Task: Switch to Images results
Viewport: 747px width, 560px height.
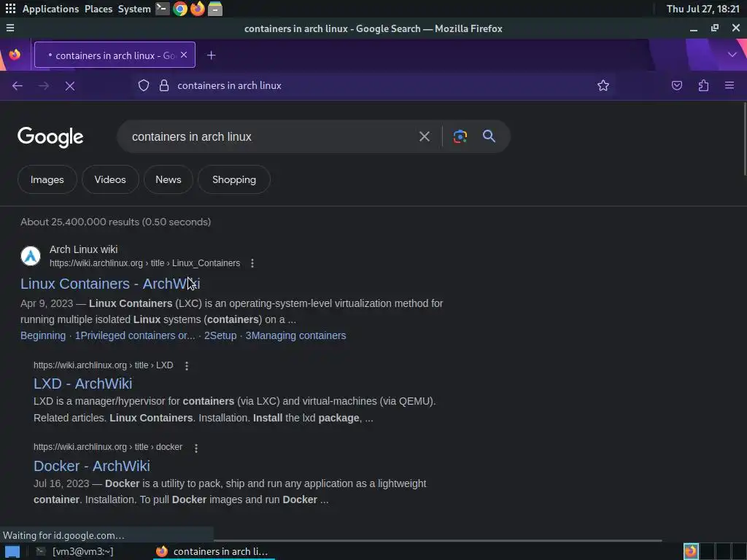Action: [x=47, y=179]
